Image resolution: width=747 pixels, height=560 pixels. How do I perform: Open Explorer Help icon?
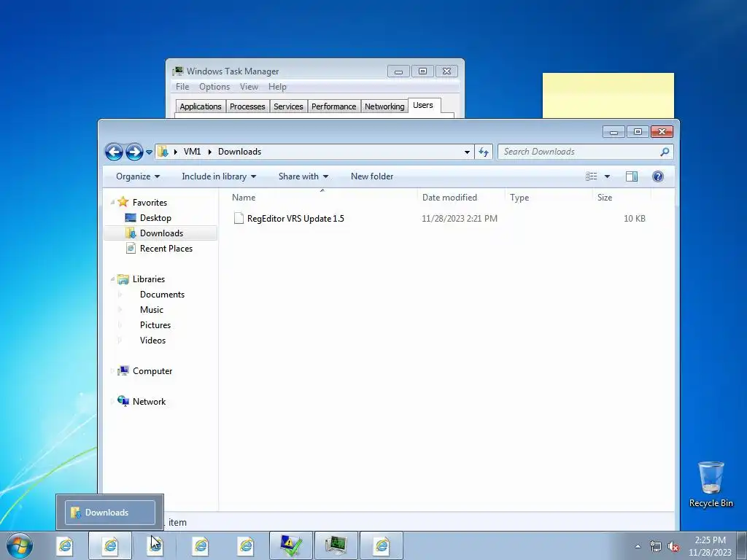click(658, 176)
